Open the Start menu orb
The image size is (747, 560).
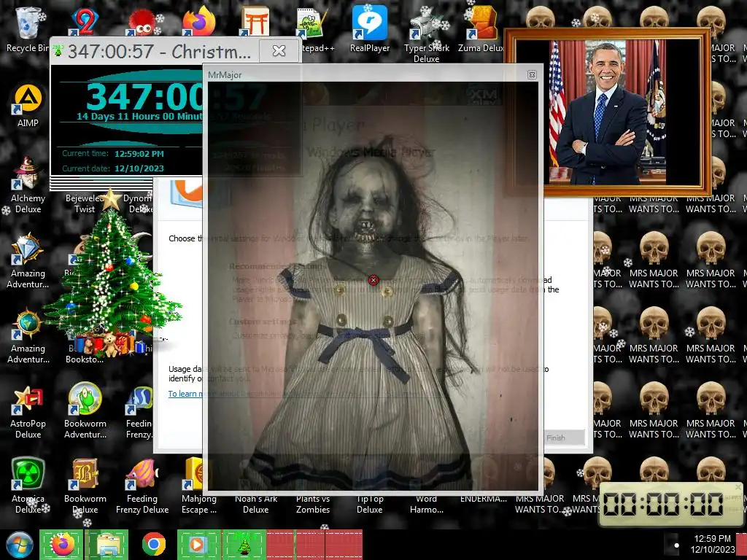20,545
